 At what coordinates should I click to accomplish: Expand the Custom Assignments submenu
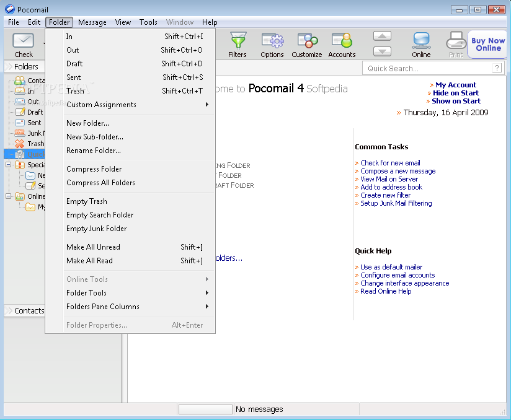point(139,105)
